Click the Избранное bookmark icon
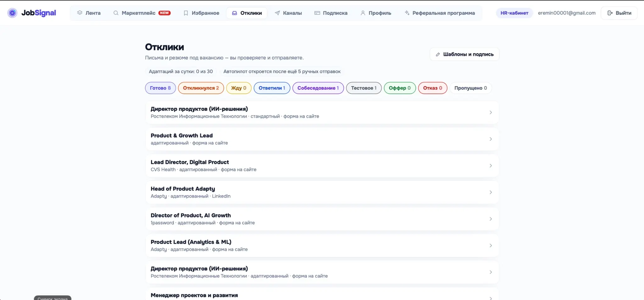Screen dimensions: 644x300 [186, 13]
